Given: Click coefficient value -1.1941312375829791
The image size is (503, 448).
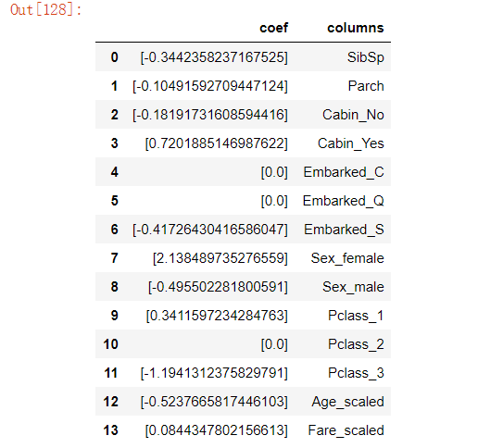Looking at the screenshot, I should [x=214, y=373].
